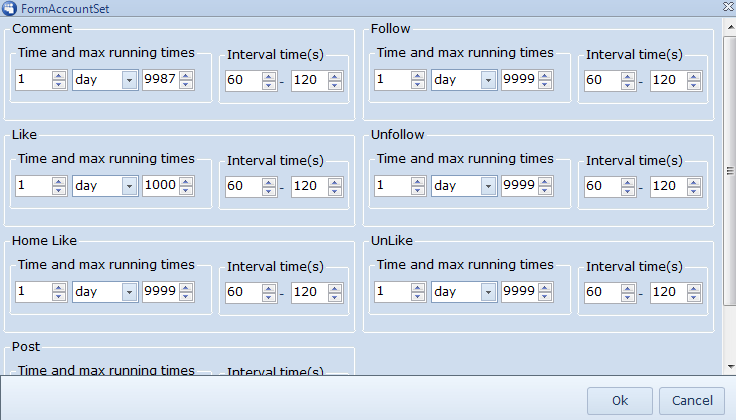Decrease Like max running times value
736x420 pixels.
tap(186, 190)
